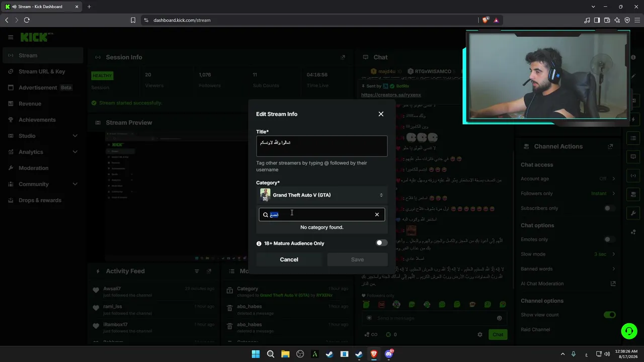Clear the category search field

click(377, 215)
